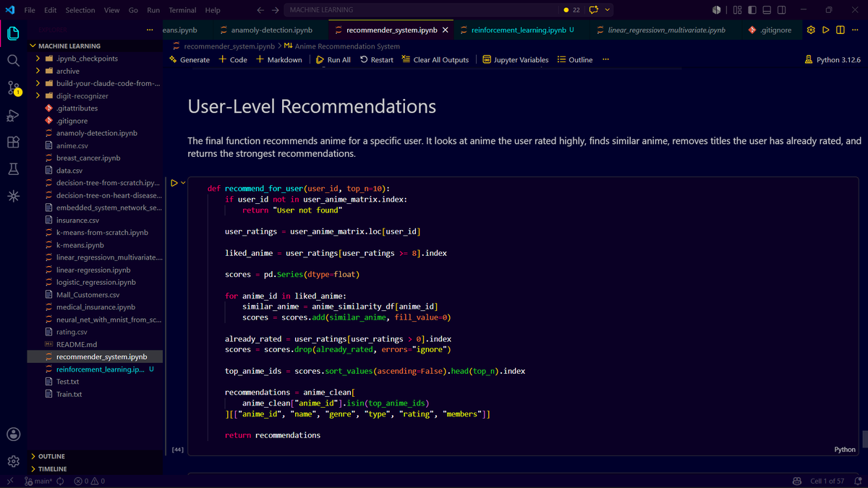Open Source Control view with badge
The image size is (868, 488).
[14, 88]
